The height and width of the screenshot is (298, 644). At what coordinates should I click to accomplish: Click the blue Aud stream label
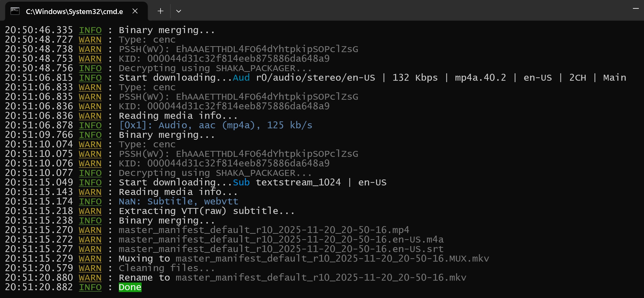pos(241,78)
